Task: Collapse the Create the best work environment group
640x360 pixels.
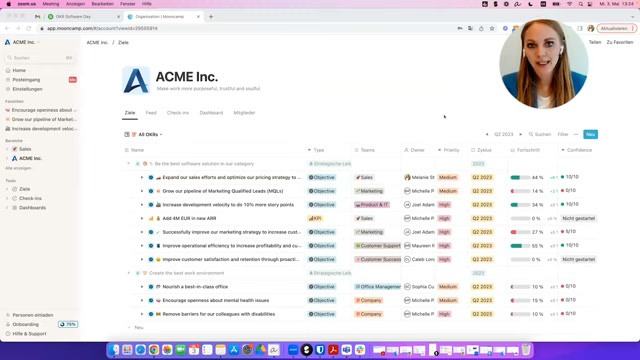Action: [x=129, y=273]
